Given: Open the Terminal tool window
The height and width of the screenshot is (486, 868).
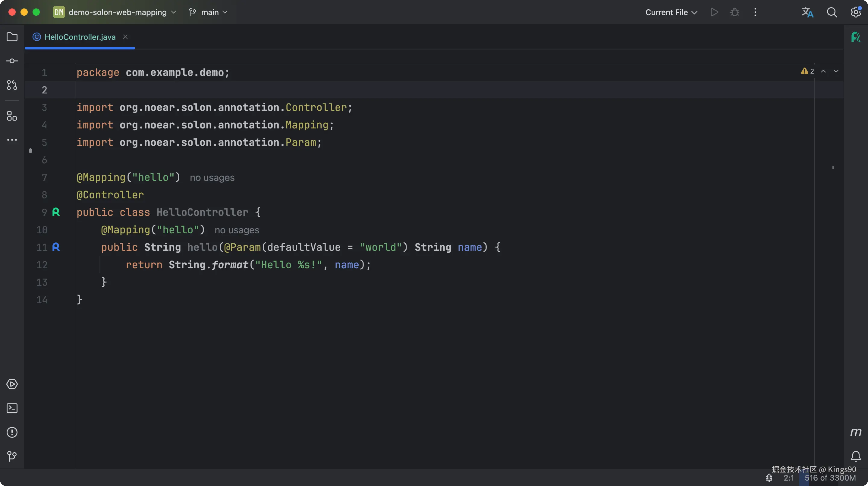Looking at the screenshot, I should [12, 408].
